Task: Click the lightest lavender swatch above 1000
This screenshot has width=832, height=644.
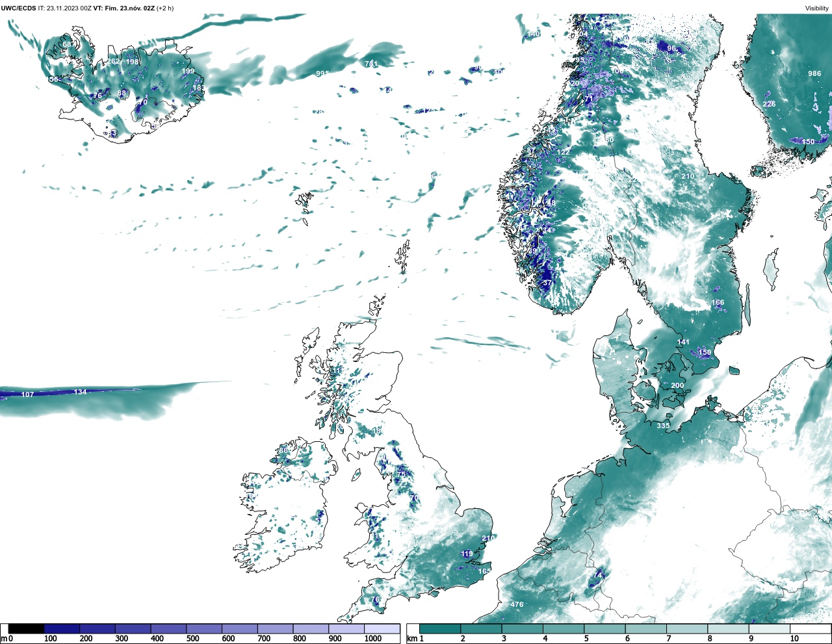Action: pos(382,628)
